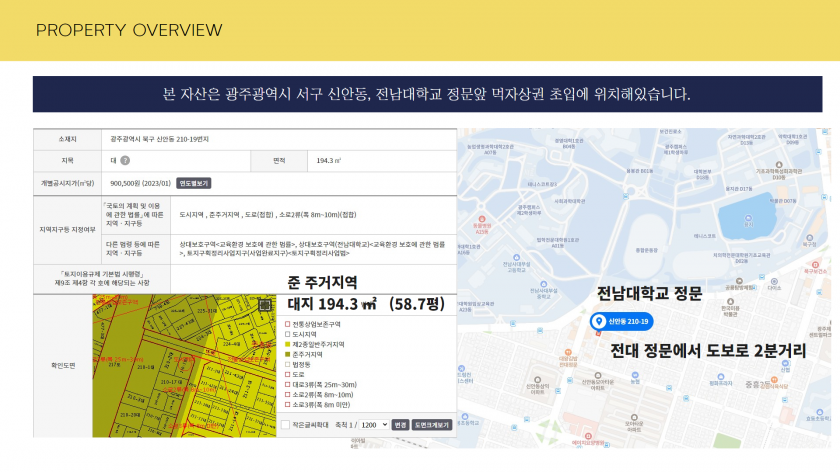Click the 도면크게보기 button
The width and height of the screenshot is (840, 472).
click(x=432, y=425)
